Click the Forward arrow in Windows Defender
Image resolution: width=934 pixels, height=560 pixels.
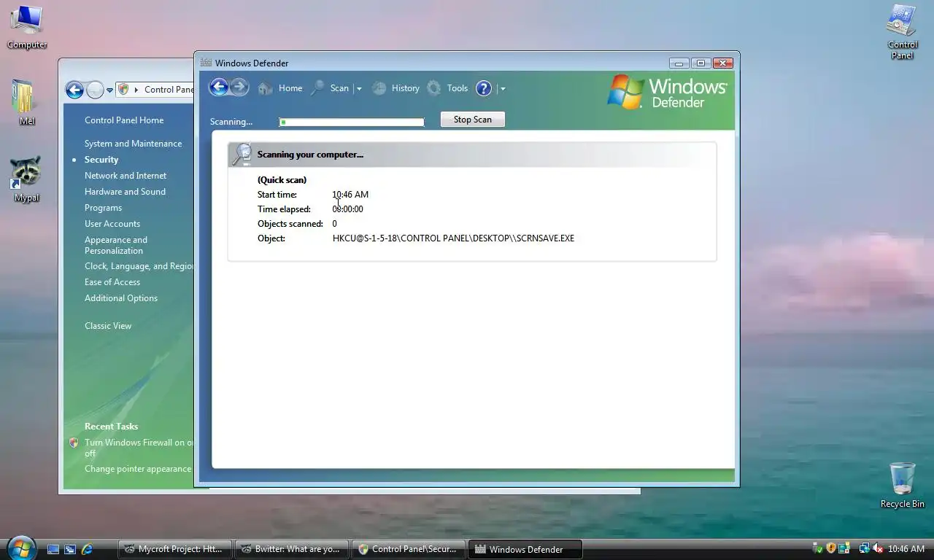pos(239,87)
